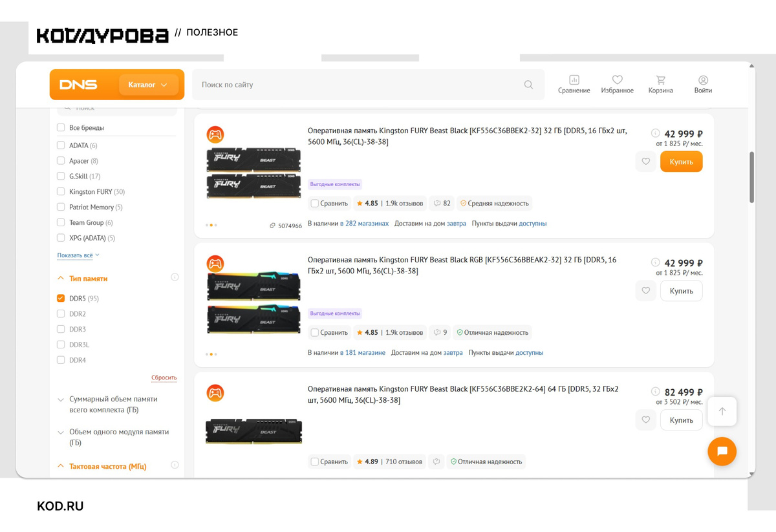Image resolution: width=776 pixels, height=532 pixels.
Task: Click RGB memory kit product image
Action: click(x=253, y=303)
